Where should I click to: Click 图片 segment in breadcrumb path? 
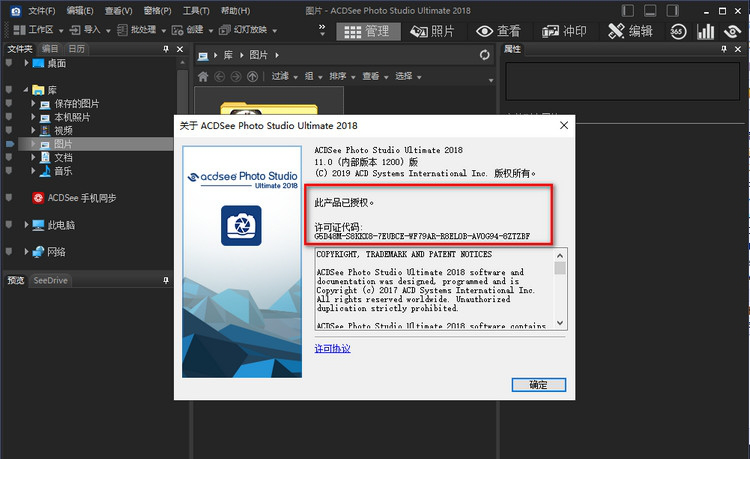pos(258,55)
